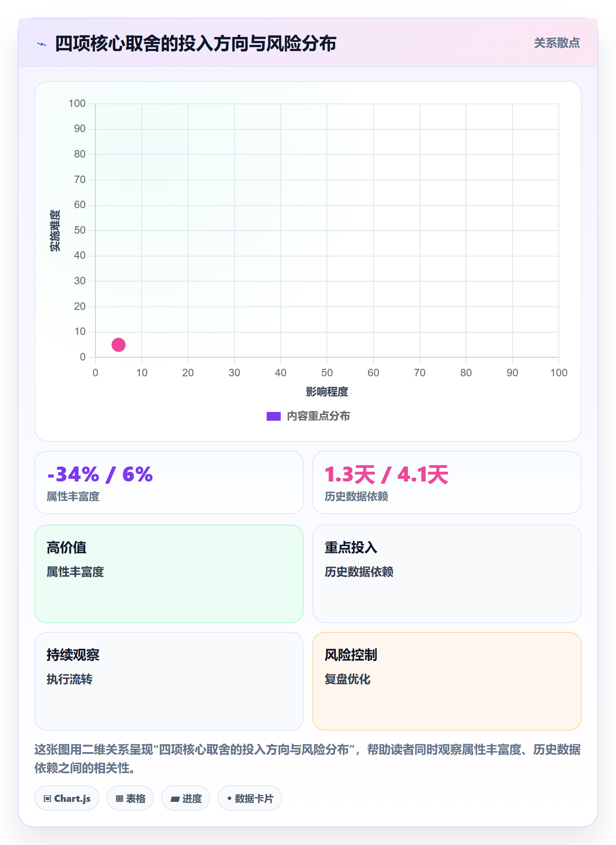
Task: Select the 关系散点 label in header
Action: (x=557, y=43)
